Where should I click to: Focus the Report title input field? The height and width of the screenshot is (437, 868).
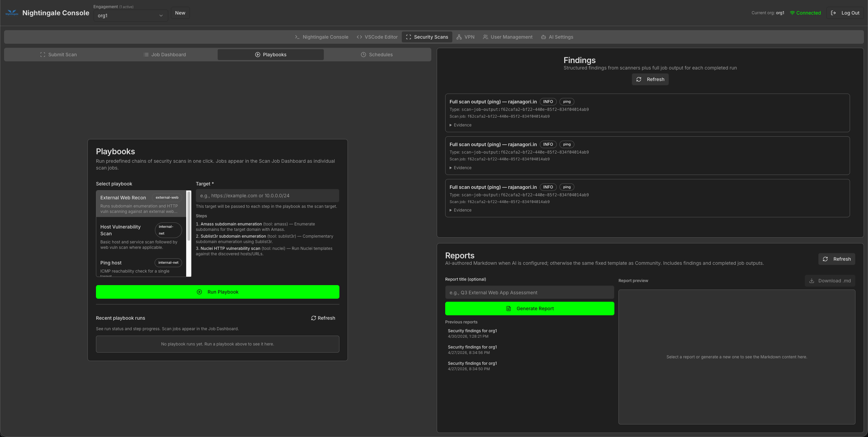530,293
